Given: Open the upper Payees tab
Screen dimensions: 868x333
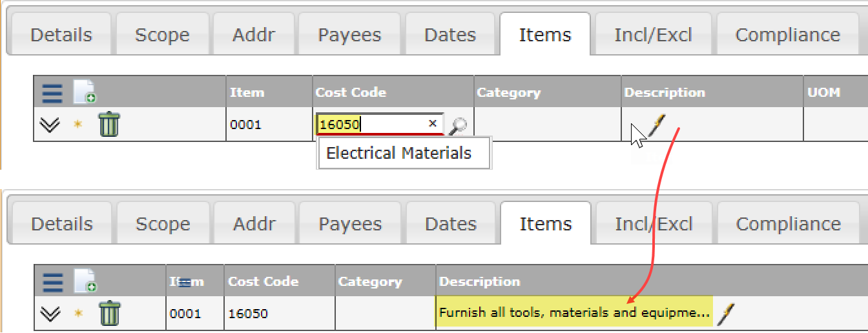Looking at the screenshot, I should (x=349, y=34).
